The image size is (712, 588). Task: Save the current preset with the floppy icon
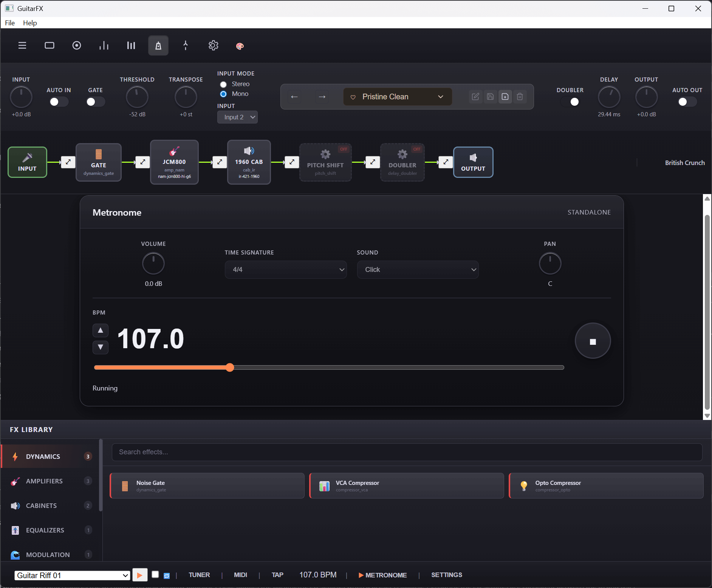pyautogui.click(x=490, y=97)
